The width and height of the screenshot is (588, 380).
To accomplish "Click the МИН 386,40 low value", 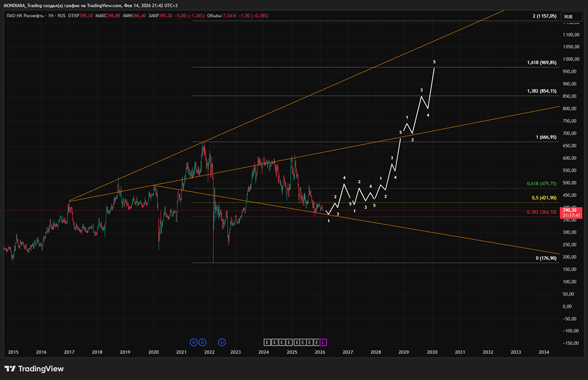I will tap(134, 16).
